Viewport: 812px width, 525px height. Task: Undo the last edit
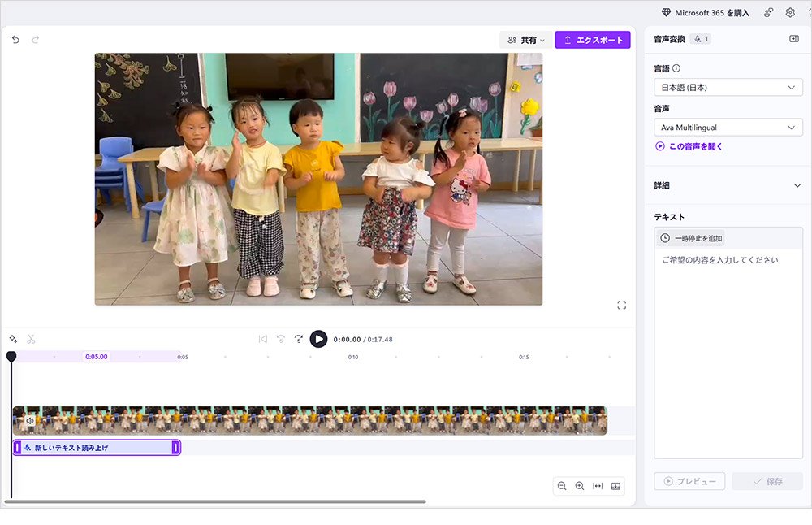pyautogui.click(x=15, y=38)
